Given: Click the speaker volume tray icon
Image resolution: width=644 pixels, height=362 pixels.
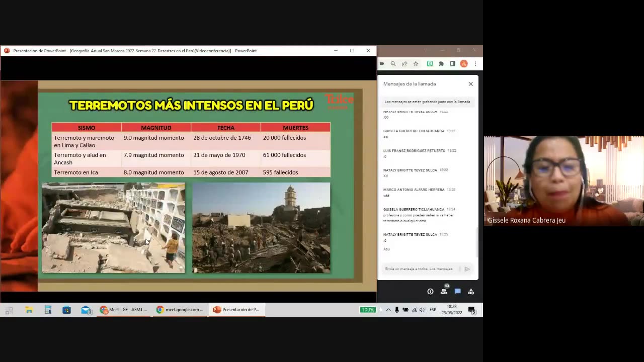Looking at the screenshot, I should [x=422, y=310].
